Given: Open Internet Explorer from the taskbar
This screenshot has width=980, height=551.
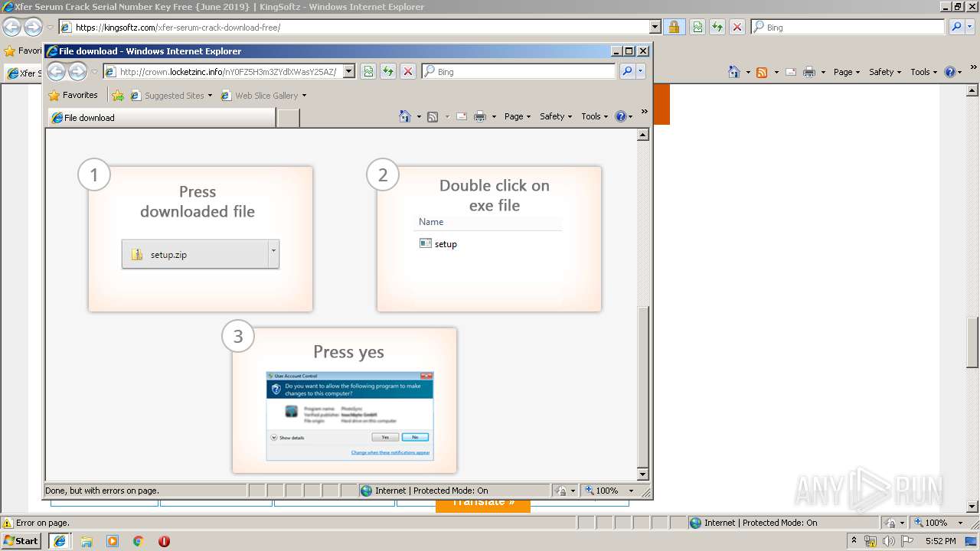Looking at the screenshot, I should click(60, 541).
